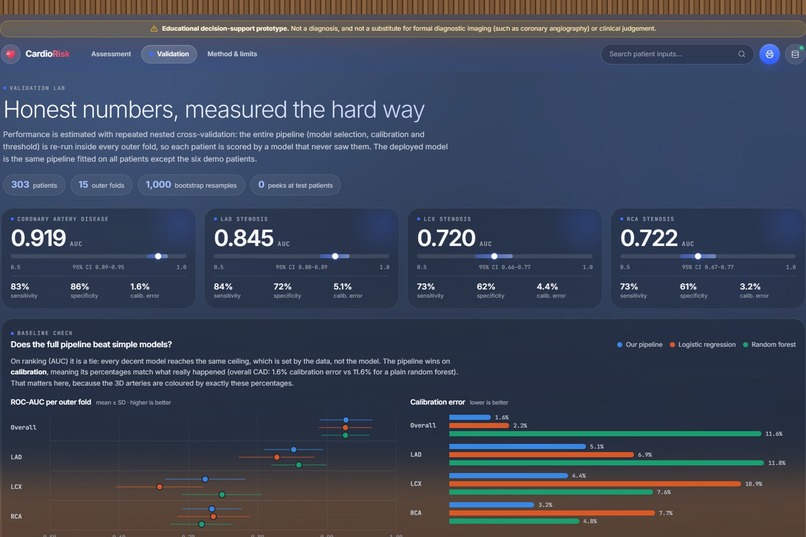Screen dimensions: 806x537
Task: Click the Honest numbers page heading
Action: 214,109
